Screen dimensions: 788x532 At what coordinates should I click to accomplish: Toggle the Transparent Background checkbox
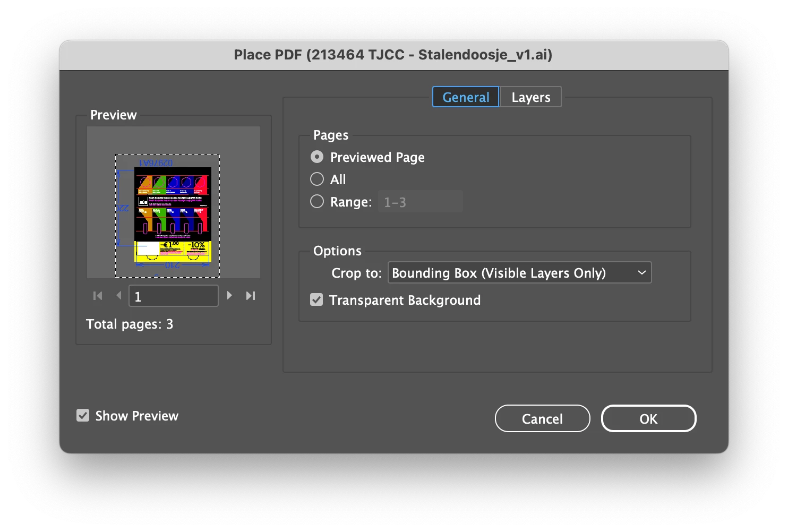tap(316, 300)
